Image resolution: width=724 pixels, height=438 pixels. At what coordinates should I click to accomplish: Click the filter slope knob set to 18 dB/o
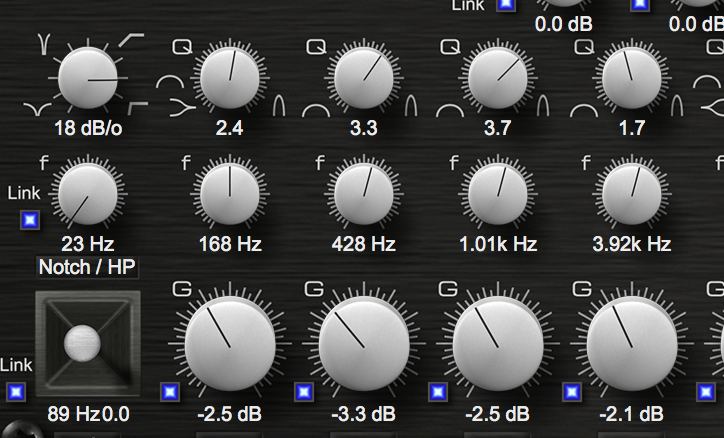coord(88,78)
